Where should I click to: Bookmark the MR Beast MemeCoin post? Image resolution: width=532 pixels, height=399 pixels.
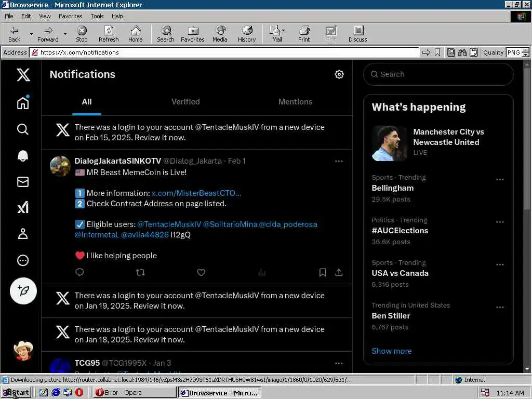pos(322,272)
